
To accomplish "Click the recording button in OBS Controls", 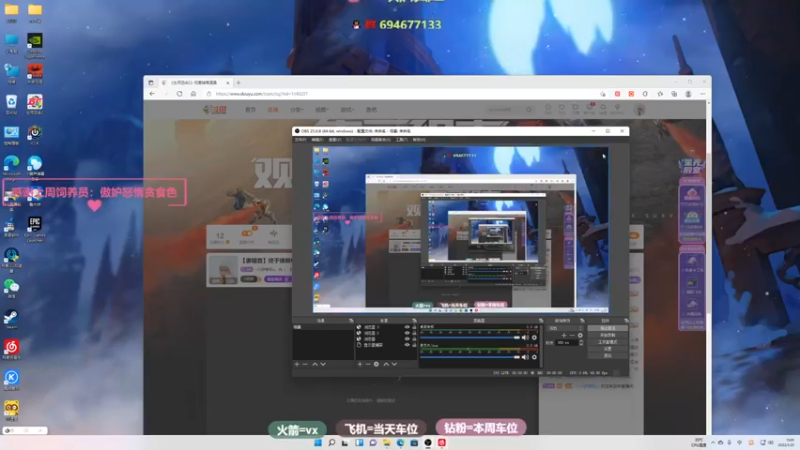I will pos(608,335).
